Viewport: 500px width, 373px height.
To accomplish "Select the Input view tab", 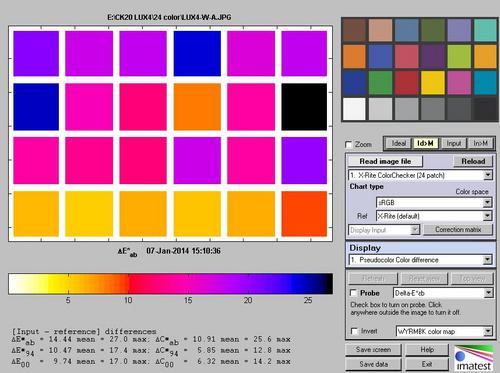I will coord(453,143).
